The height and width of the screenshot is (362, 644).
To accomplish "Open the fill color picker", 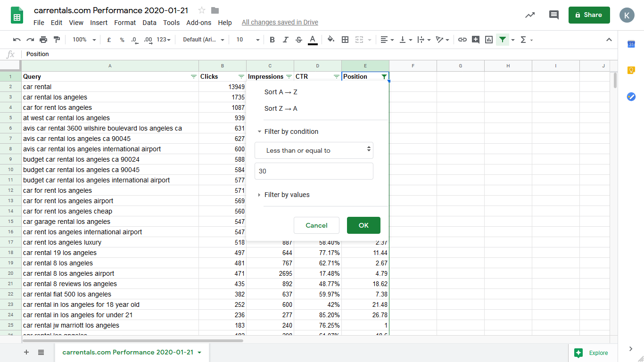I will tap(331, 40).
